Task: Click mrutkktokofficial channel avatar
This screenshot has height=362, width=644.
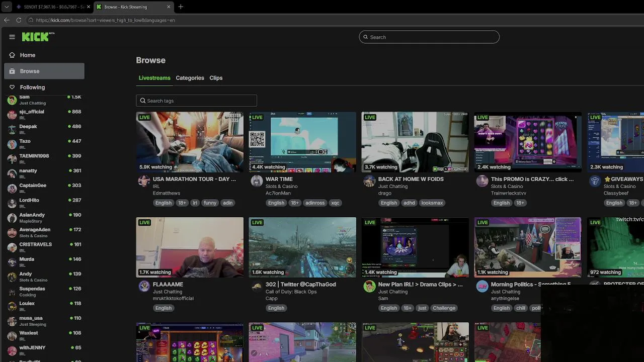Action: (x=144, y=286)
